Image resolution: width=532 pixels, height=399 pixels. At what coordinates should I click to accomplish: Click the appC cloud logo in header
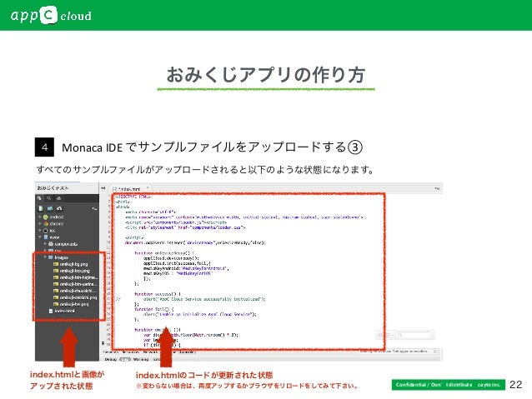[x=51, y=16]
